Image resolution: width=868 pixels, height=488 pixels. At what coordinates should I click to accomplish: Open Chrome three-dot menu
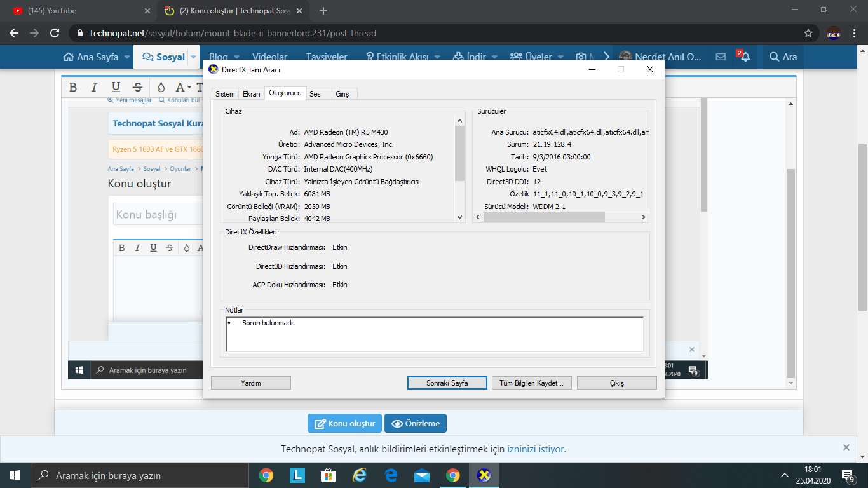pos(855,33)
